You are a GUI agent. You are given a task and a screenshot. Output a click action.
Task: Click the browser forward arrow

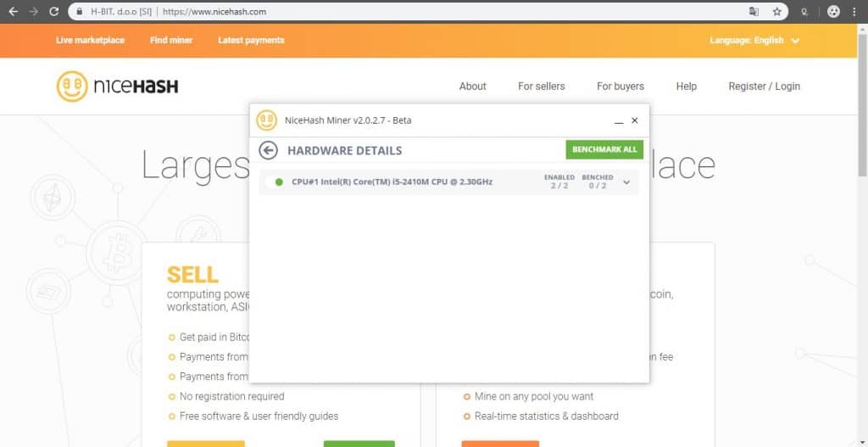click(34, 12)
